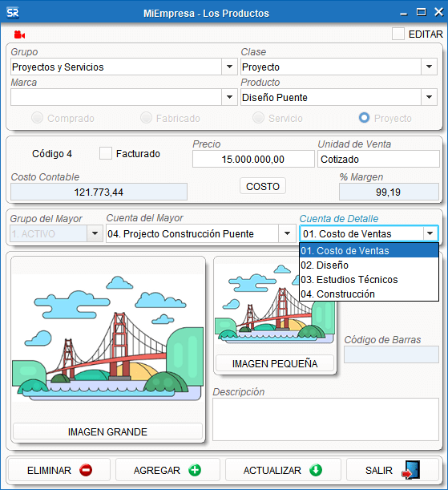
Task: Select the Comprado radio button
Action: pos(37,118)
